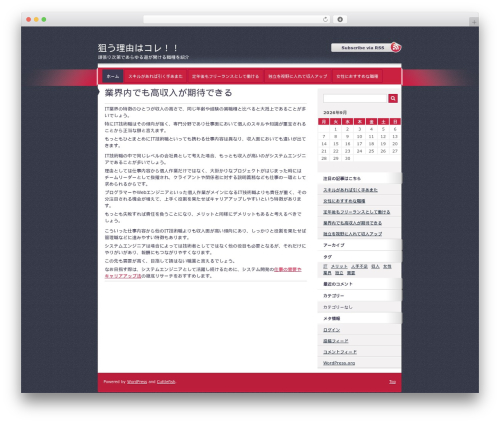
Task: Open the 定年後もフリーランスとして働ける menu item
Action: [x=225, y=76]
